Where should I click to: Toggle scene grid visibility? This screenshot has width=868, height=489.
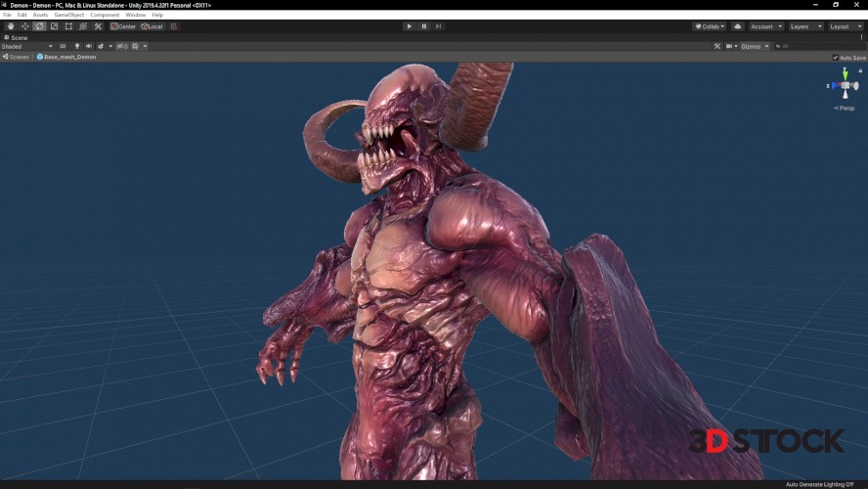pyautogui.click(x=136, y=47)
